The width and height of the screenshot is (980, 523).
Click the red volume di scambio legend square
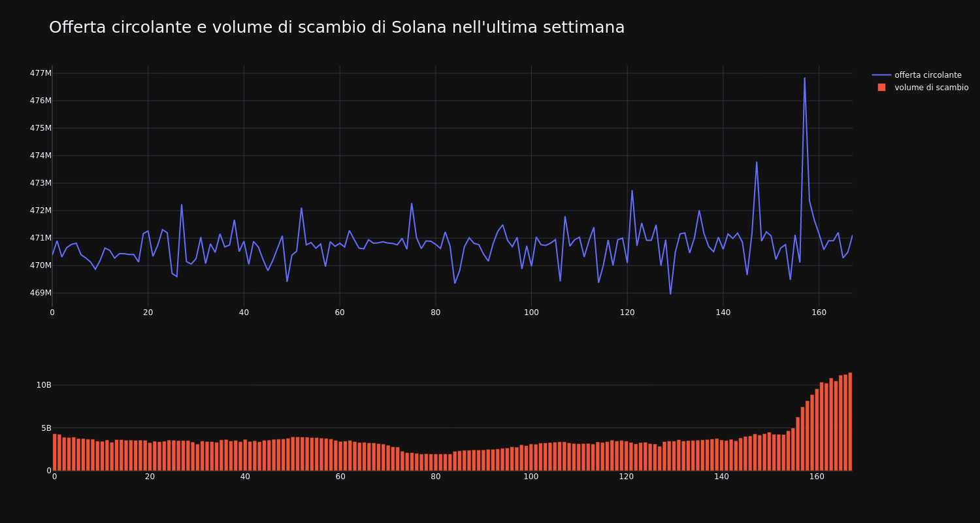[881, 88]
